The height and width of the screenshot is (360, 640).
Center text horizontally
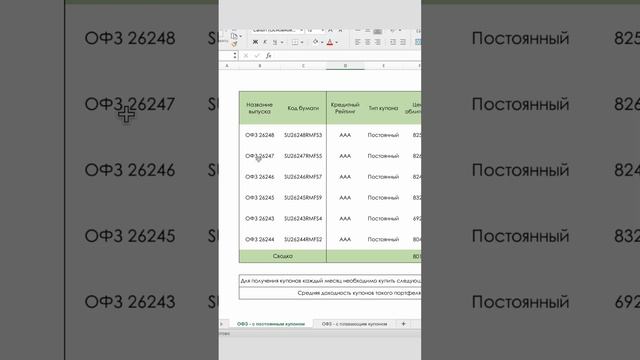click(367, 42)
